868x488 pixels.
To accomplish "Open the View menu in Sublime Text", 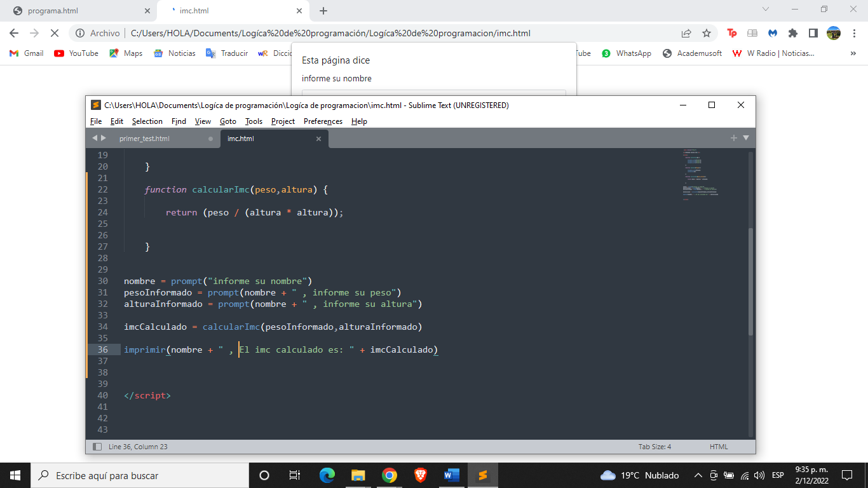I will [203, 121].
